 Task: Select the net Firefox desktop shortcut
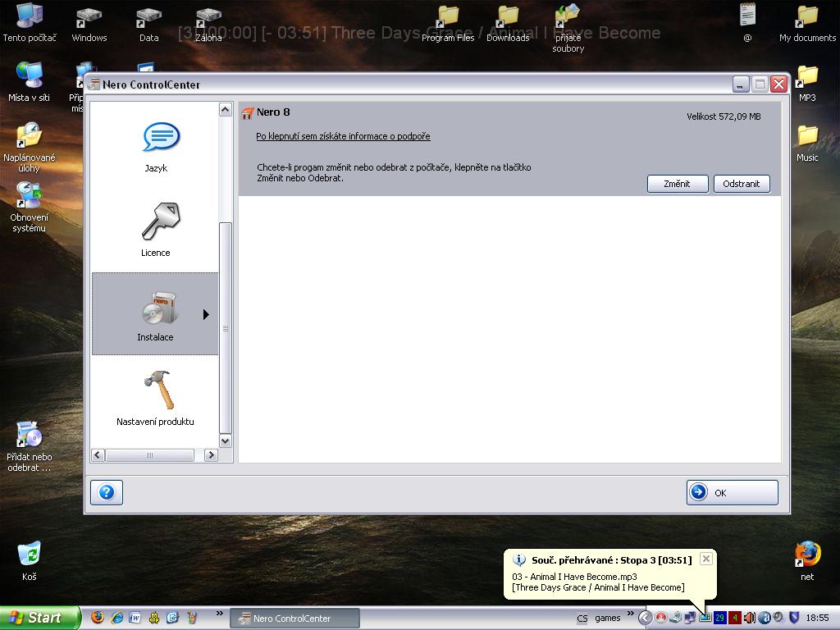pos(807,561)
